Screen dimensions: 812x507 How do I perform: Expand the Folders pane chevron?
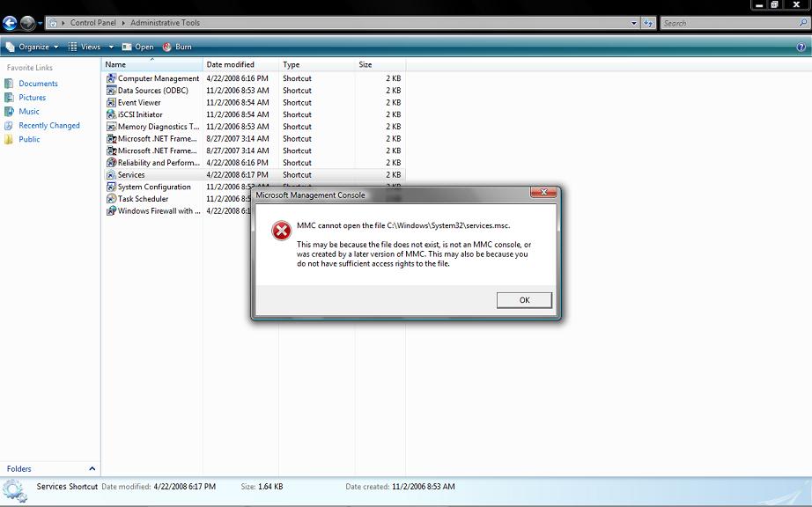[92, 469]
